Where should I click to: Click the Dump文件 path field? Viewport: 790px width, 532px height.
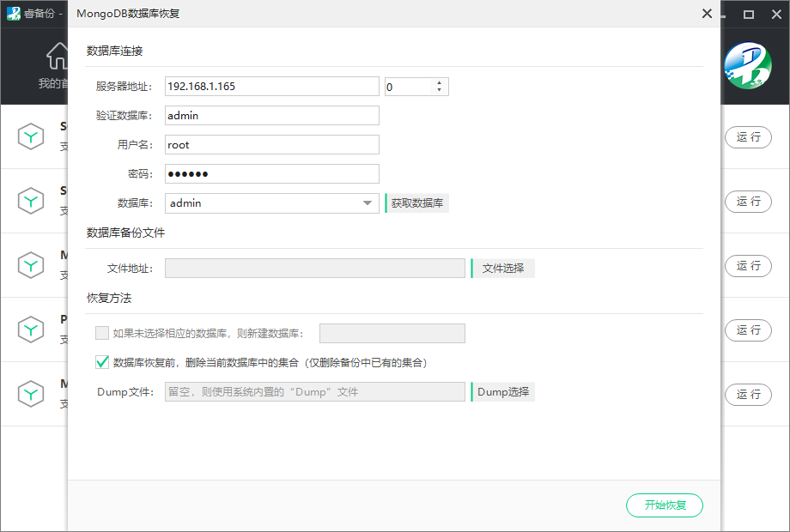(315, 391)
